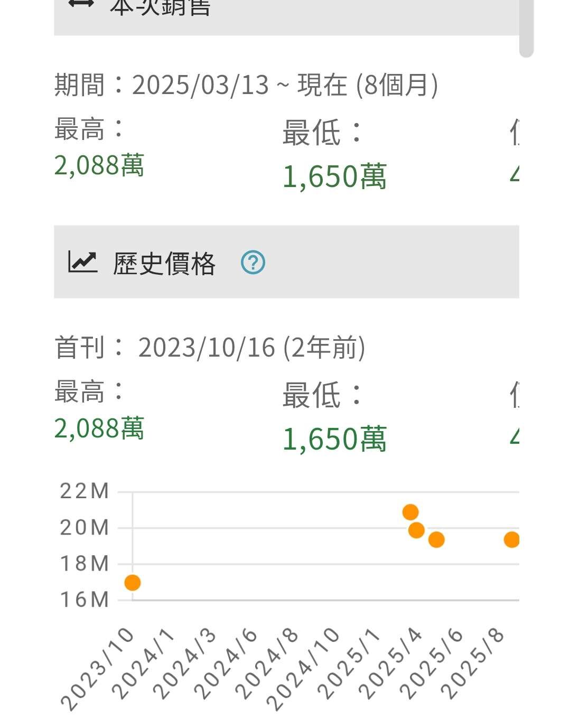Click the trend chart icon in 歷史價格 header
The height and width of the screenshot is (728, 570).
click(x=82, y=262)
